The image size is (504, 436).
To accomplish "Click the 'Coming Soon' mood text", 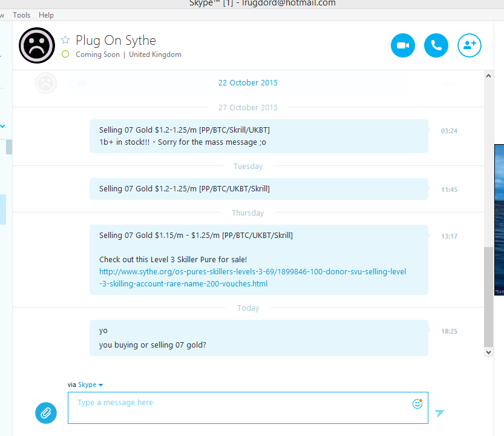I will click(x=98, y=54).
